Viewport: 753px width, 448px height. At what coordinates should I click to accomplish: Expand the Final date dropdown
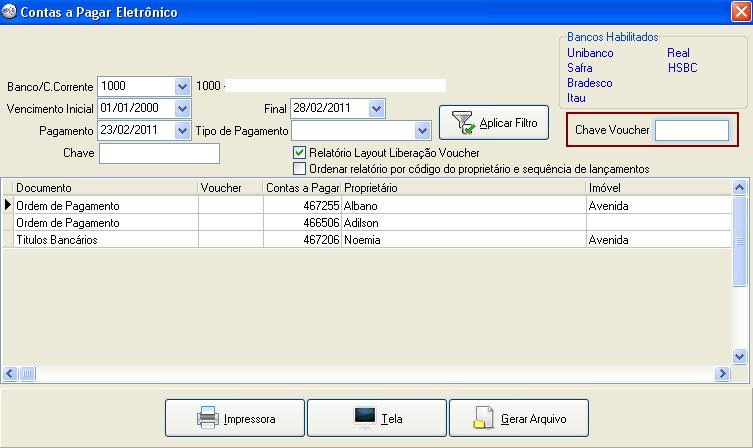pyautogui.click(x=376, y=108)
